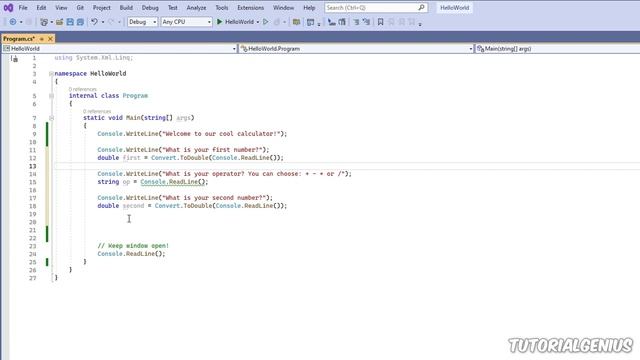The width and height of the screenshot is (640, 360).
Task: Open the Build menu
Action: coord(126,8)
